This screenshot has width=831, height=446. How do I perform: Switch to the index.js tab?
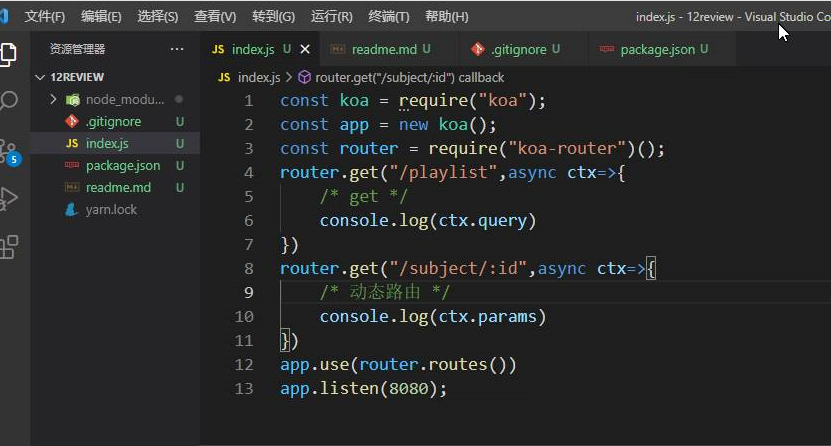[260, 49]
